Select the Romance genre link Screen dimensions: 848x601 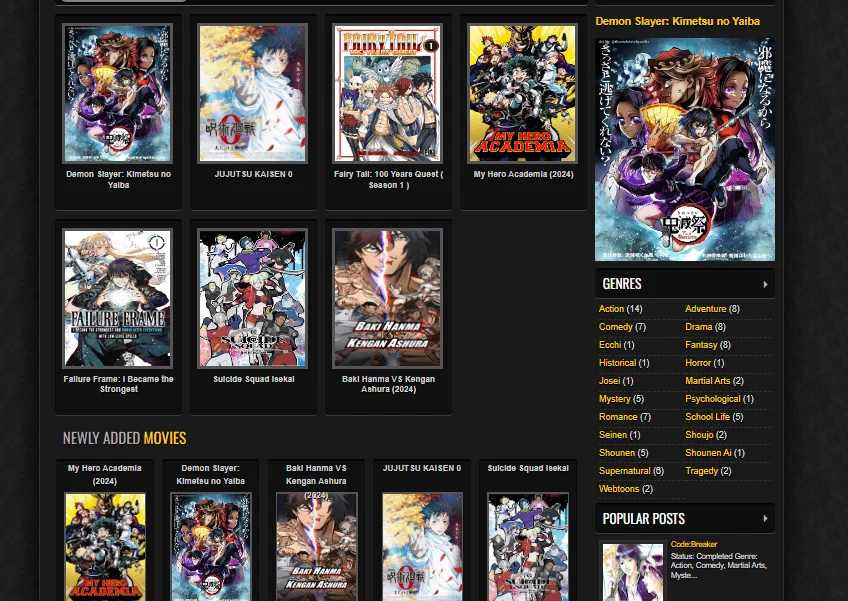pos(618,417)
